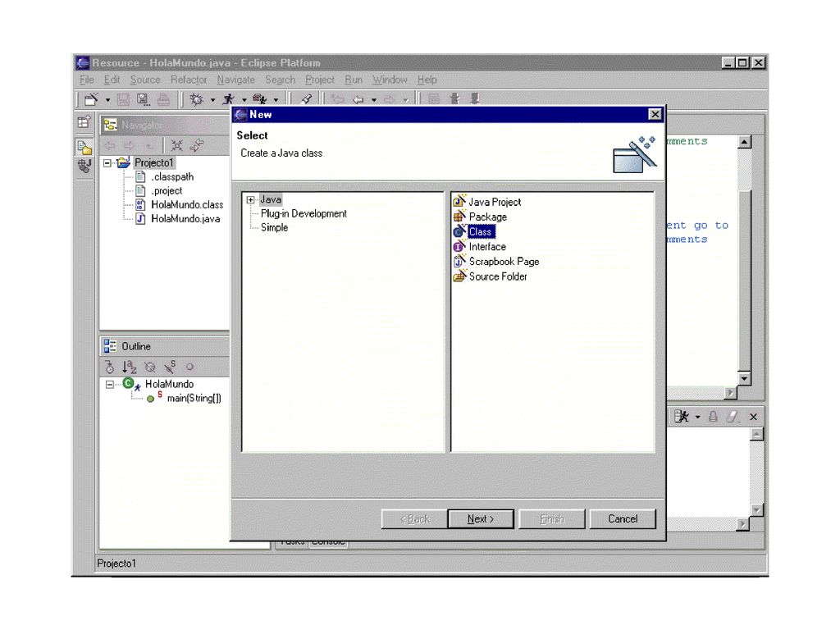
Task: Click the Next button
Action: click(481, 518)
